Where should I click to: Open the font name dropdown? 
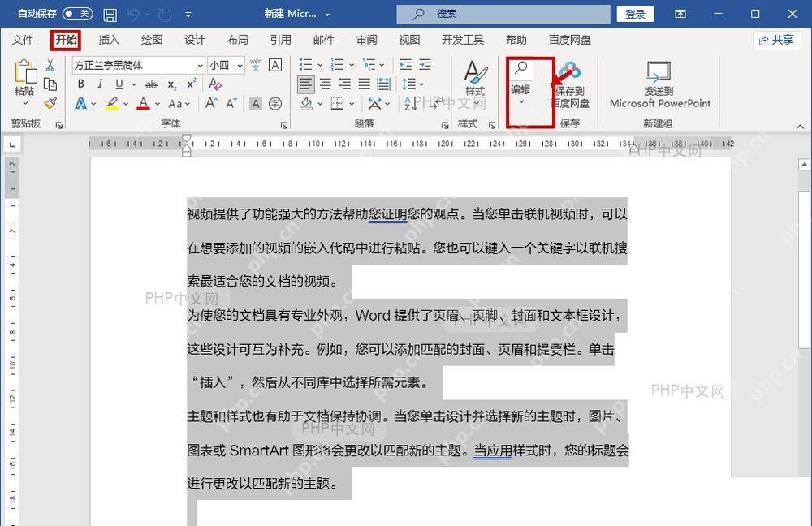pyautogui.click(x=200, y=65)
